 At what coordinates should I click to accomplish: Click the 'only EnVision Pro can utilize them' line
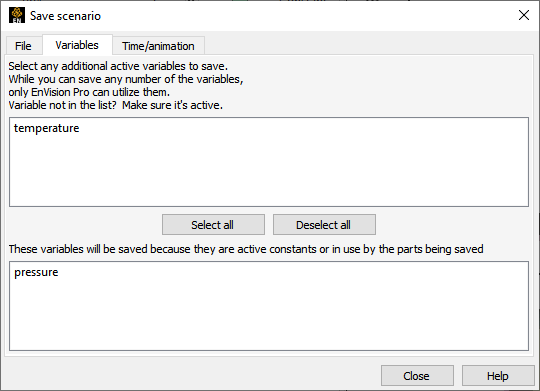[x=89, y=92]
